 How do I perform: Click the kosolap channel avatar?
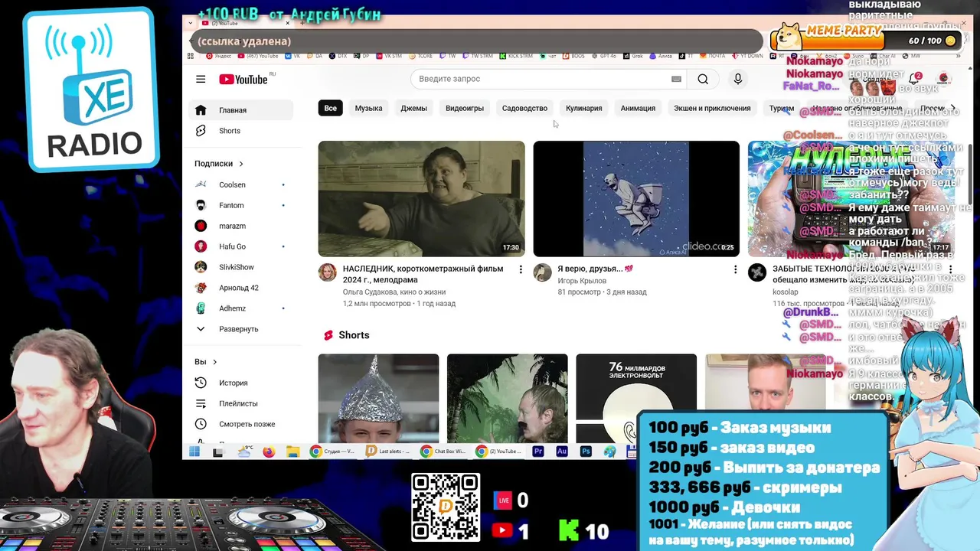click(x=757, y=272)
